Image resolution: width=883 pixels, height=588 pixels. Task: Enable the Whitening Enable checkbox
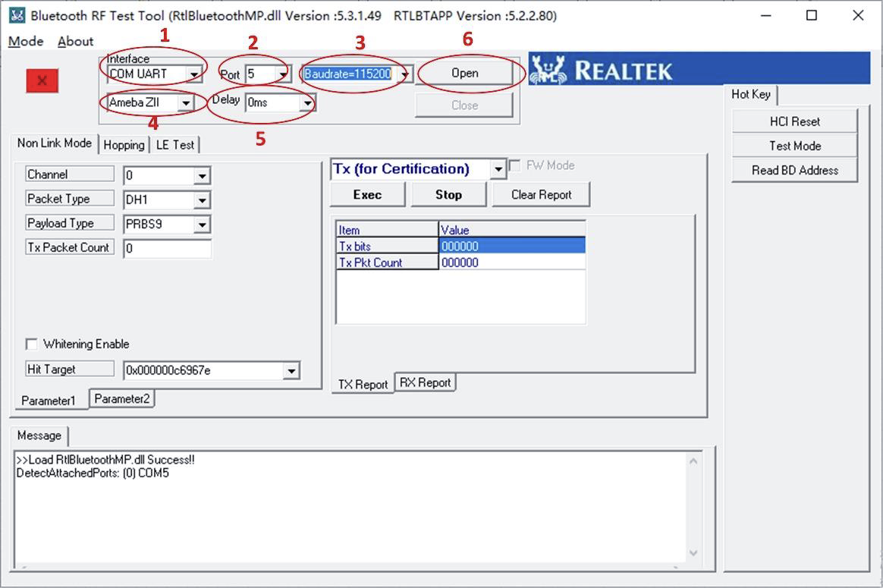pyautogui.click(x=32, y=344)
